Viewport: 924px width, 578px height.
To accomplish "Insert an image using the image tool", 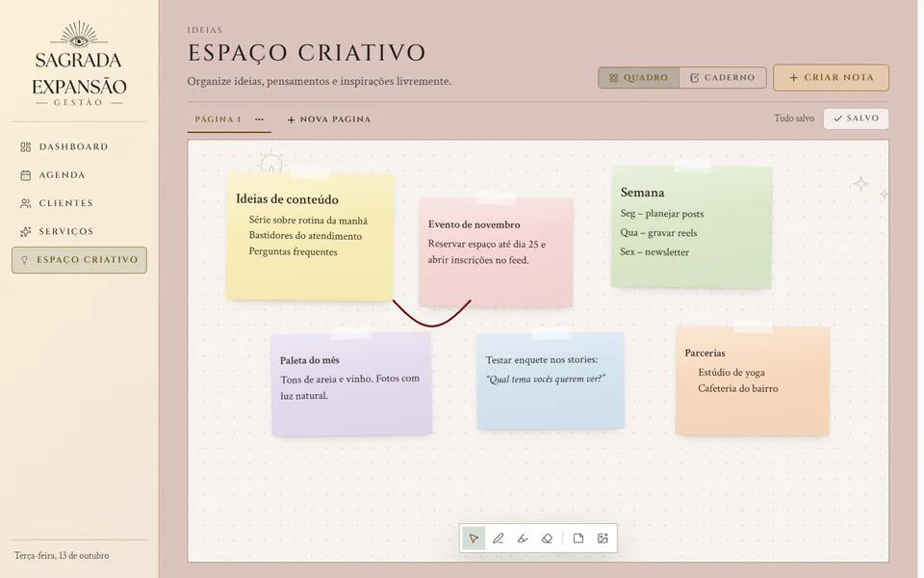I will coord(603,539).
